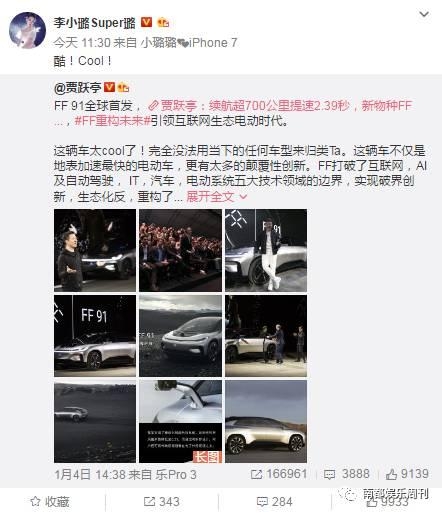The height and width of the screenshot is (513, 442).
Task: Click 李小璐Super璐 profile avatar
Action: click(27, 30)
